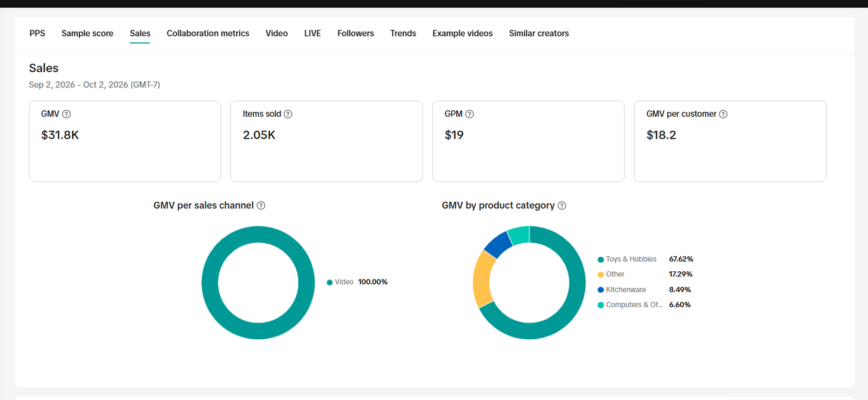Click the 2.05K items sold value
This screenshot has width=868, height=400.
click(259, 135)
